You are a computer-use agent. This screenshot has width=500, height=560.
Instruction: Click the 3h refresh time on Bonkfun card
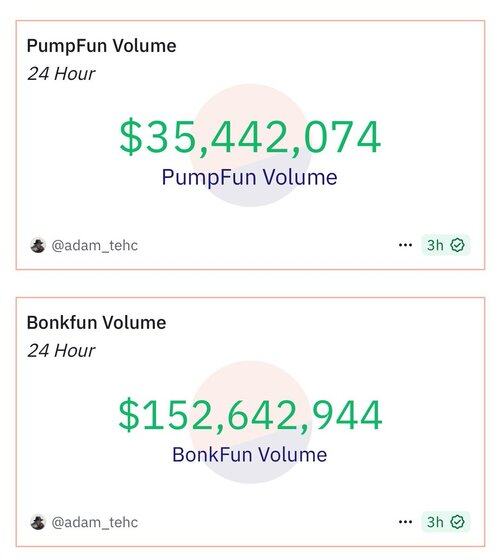[x=435, y=522]
